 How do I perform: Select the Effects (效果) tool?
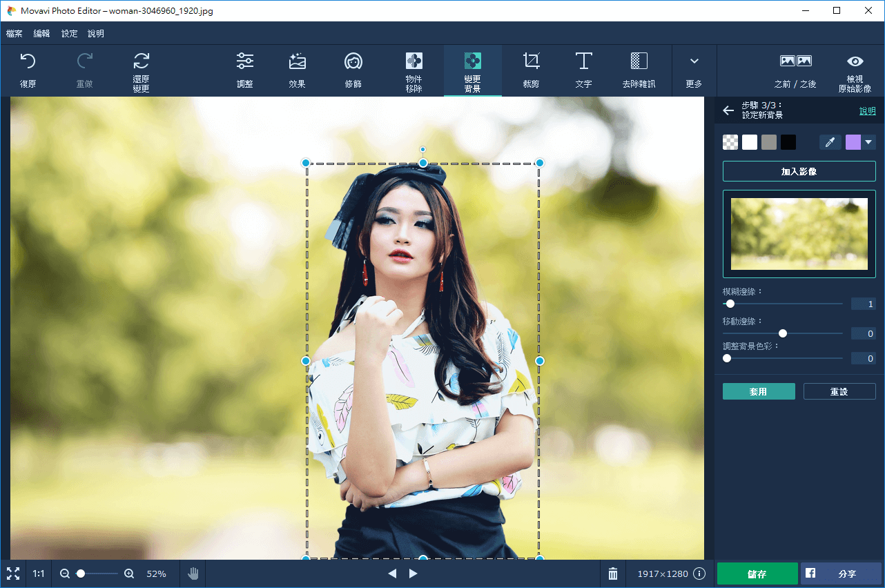(297, 70)
